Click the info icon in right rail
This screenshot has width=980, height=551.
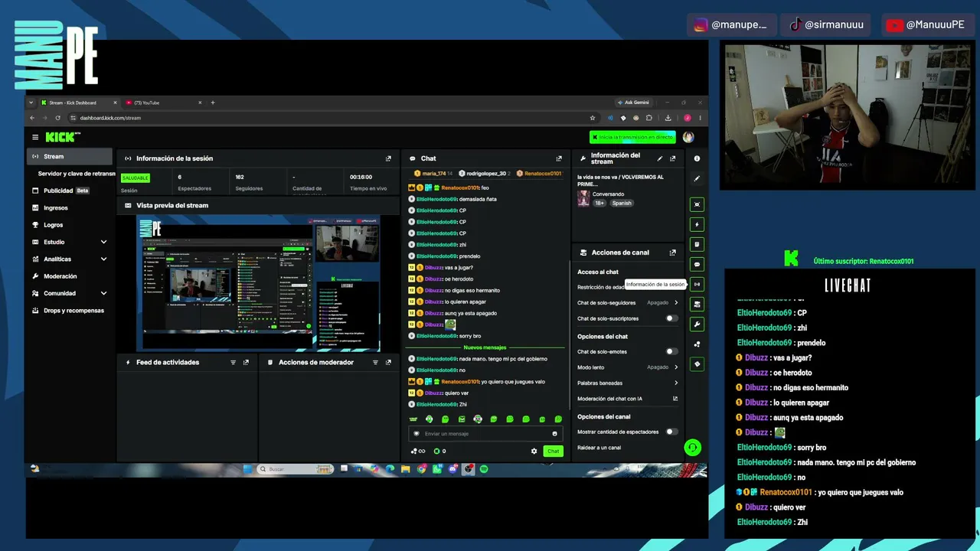pos(697,158)
